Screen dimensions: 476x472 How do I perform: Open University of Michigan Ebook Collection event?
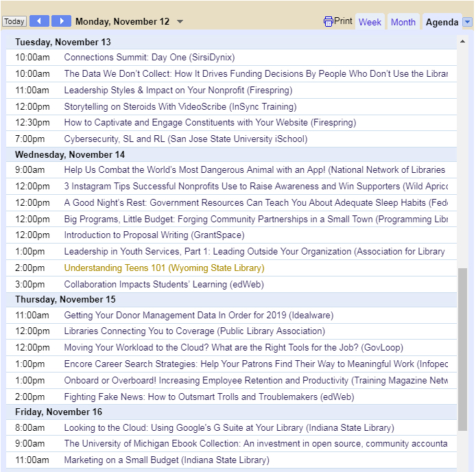(x=256, y=443)
